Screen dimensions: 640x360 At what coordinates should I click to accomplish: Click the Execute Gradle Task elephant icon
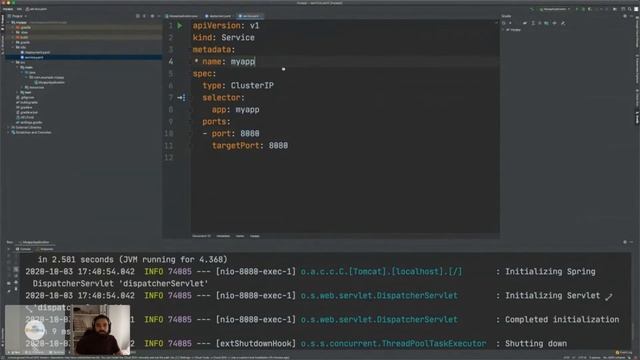pos(525,23)
